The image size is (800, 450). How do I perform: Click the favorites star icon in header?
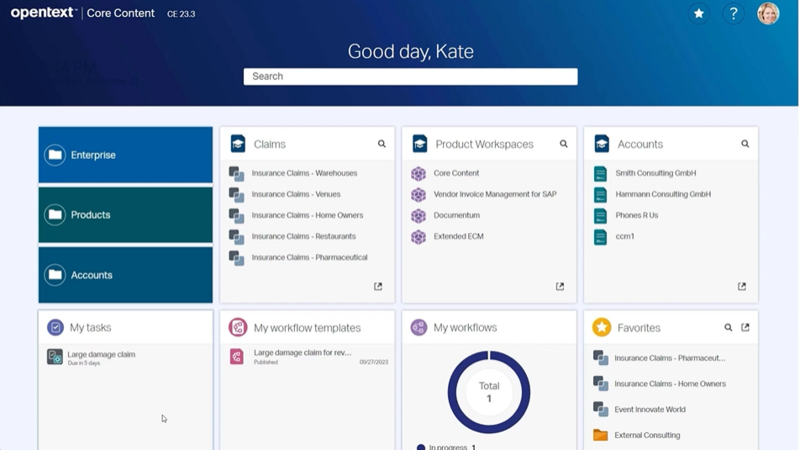pyautogui.click(x=699, y=13)
